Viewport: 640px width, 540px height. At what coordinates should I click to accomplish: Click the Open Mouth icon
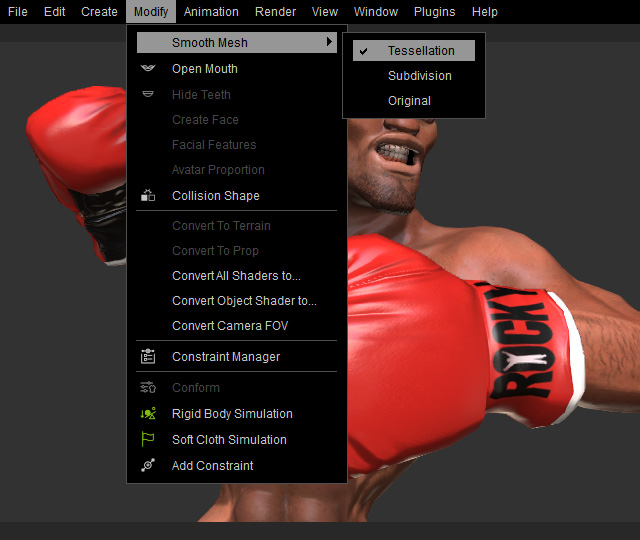coord(148,69)
